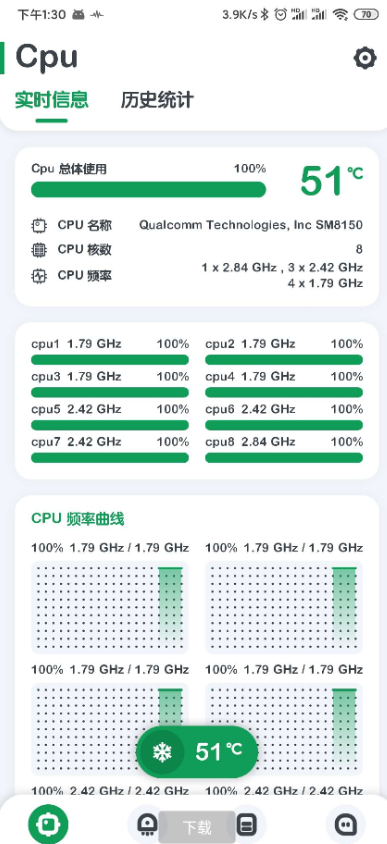Open the storage icon in bottom navigation

245,824
